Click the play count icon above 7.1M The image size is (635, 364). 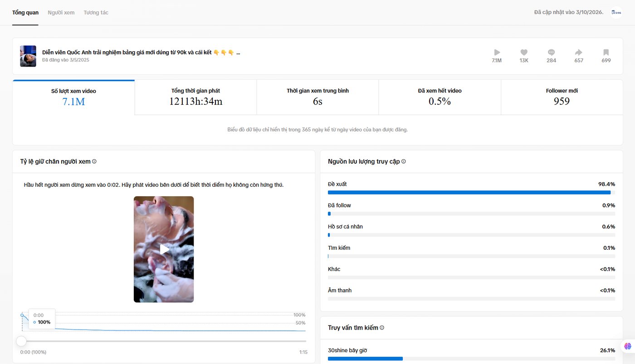click(497, 52)
